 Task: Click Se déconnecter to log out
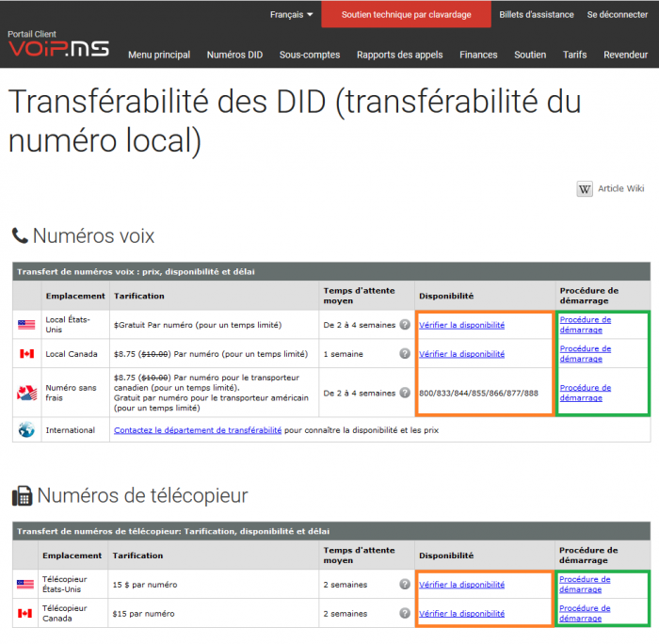[617, 15]
